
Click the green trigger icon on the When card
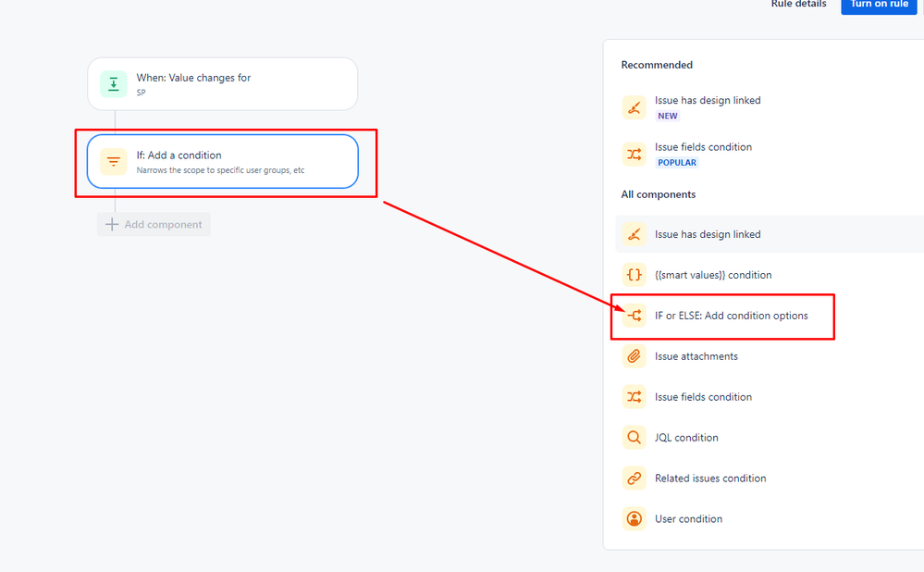[x=113, y=83]
